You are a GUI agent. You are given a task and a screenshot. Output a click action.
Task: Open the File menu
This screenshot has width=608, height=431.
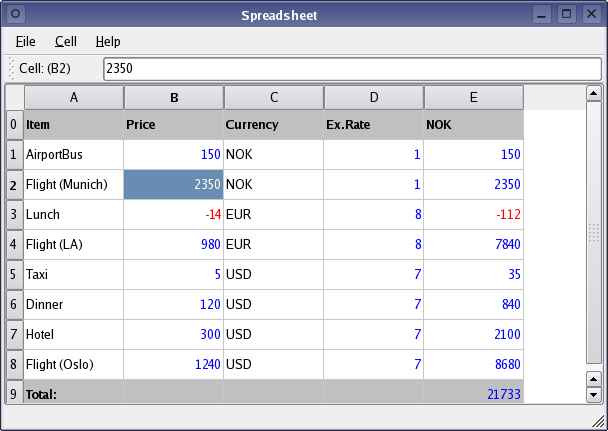[x=26, y=41]
